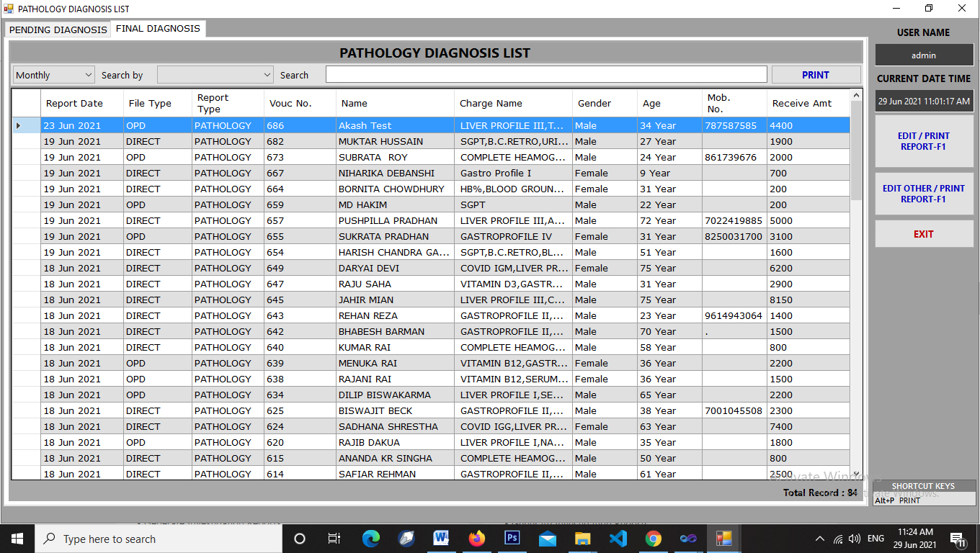Click the window title bar app icon

(x=9, y=9)
